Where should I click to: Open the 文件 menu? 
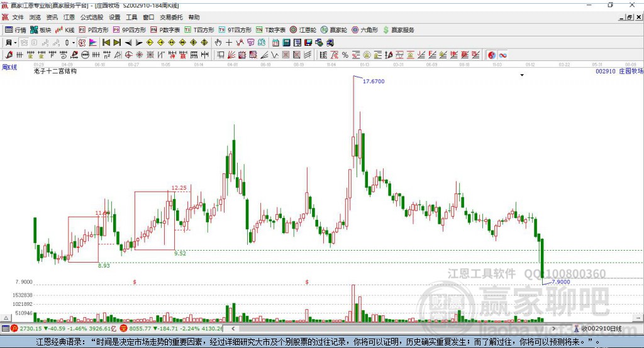pyautogui.click(x=18, y=17)
